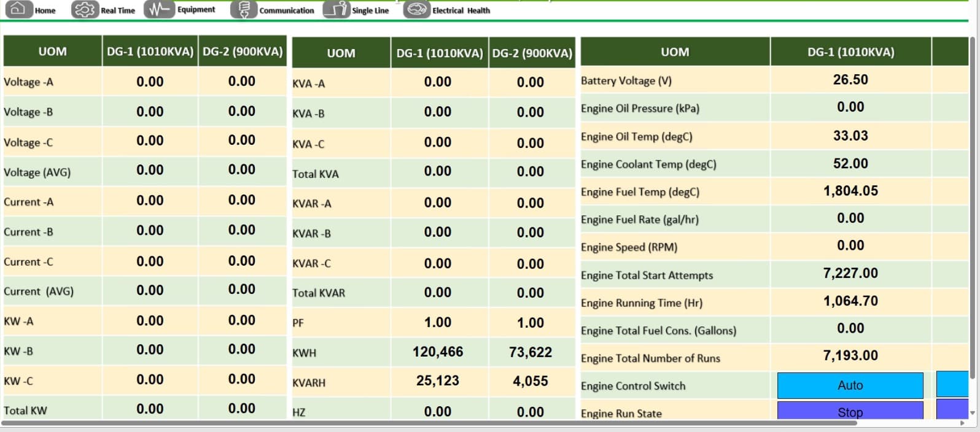
Task: Select the Electrical Health menu label
Action: [x=461, y=10]
